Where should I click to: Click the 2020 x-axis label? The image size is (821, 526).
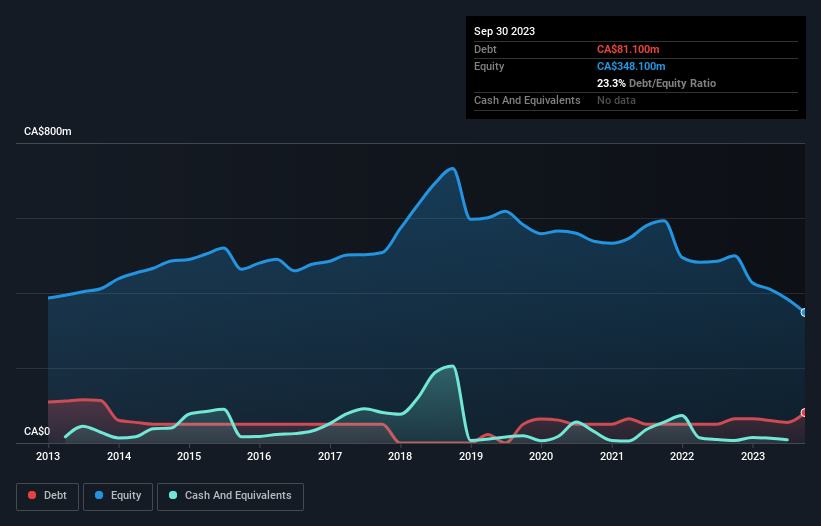(541, 456)
